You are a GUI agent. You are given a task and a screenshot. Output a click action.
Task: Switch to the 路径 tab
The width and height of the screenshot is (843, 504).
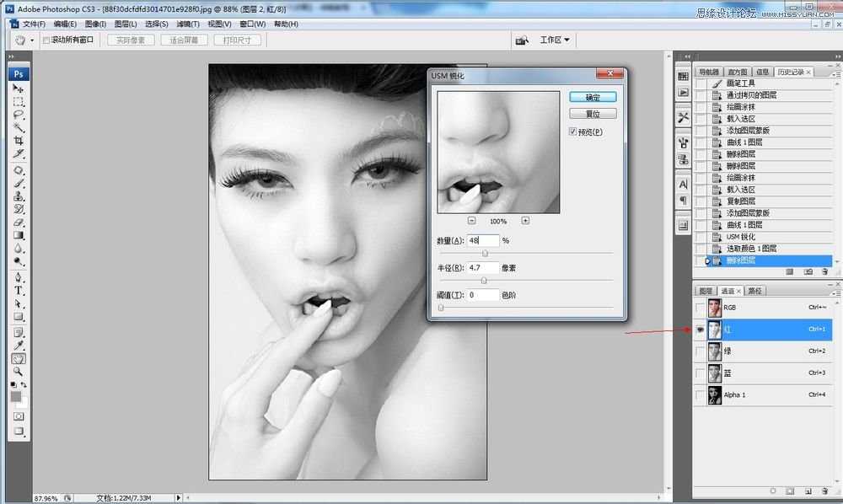click(x=754, y=291)
